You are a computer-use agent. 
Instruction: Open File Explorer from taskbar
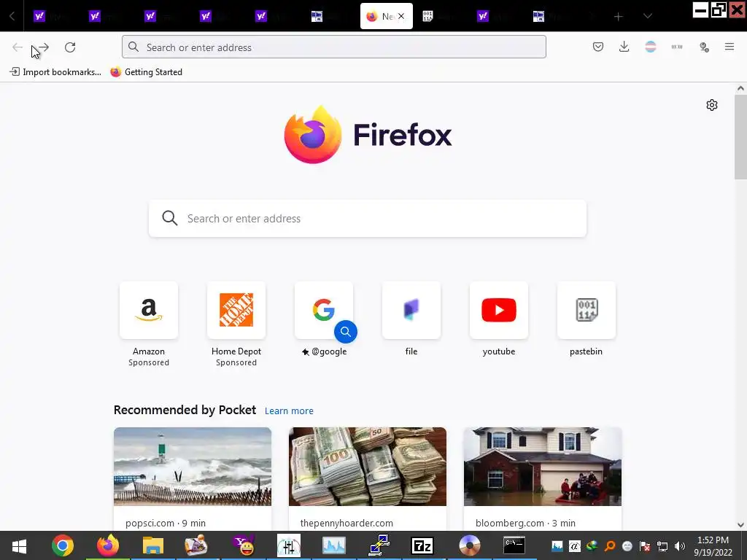pos(153,545)
